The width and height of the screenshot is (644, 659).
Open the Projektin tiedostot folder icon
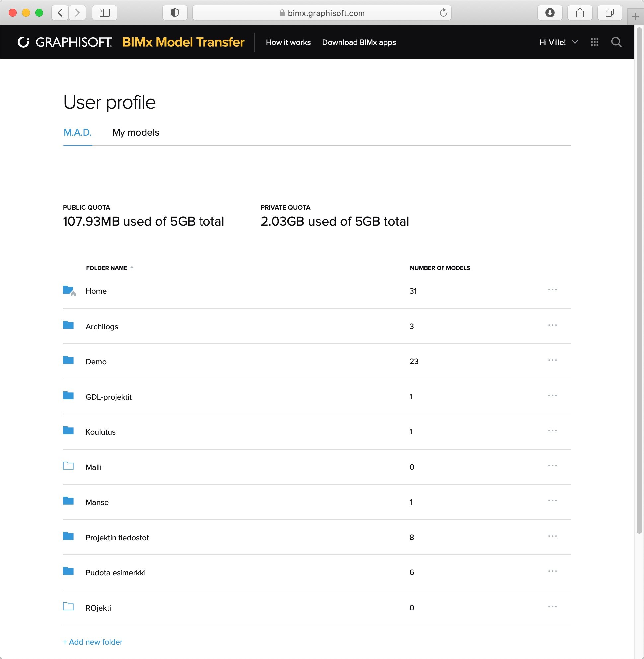tap(68, 536)
